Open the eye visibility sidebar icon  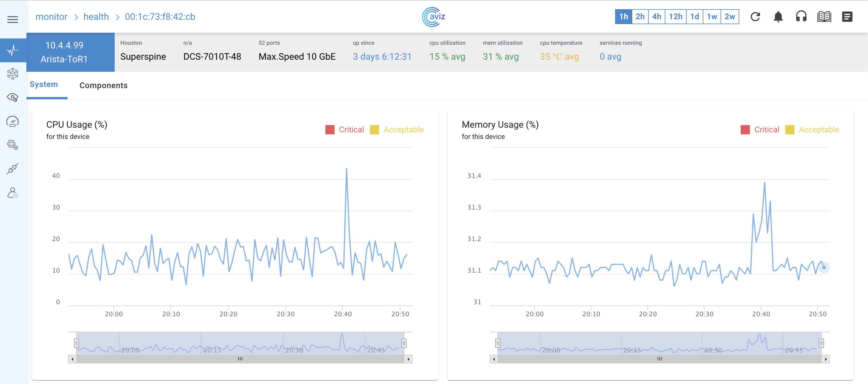click(x=12, y=98)
